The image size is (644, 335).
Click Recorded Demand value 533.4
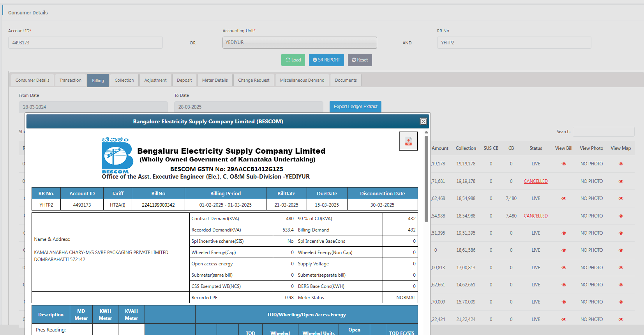click(x=288, y=230)
